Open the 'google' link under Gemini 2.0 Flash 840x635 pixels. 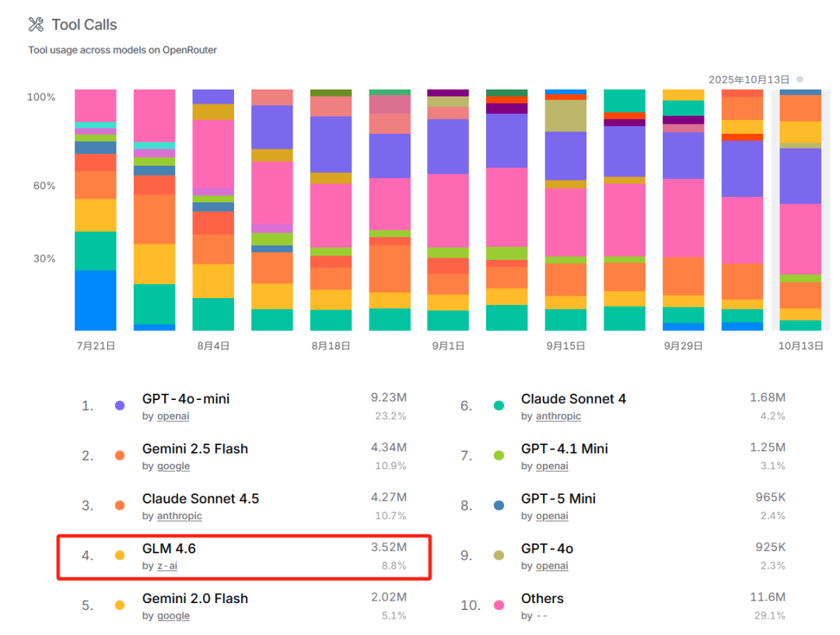coord(173,616)
